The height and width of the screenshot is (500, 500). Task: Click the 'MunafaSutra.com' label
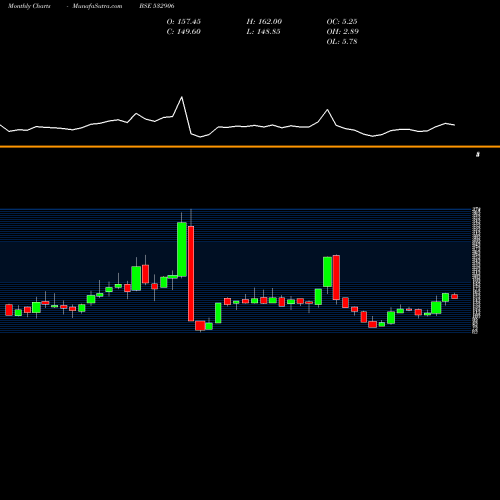97,6
